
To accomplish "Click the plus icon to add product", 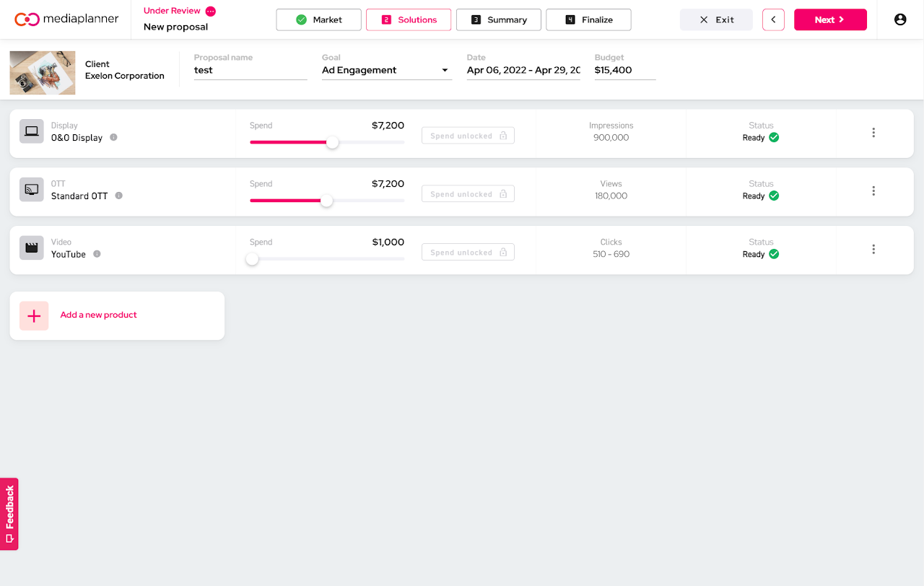I will (34, 316).
